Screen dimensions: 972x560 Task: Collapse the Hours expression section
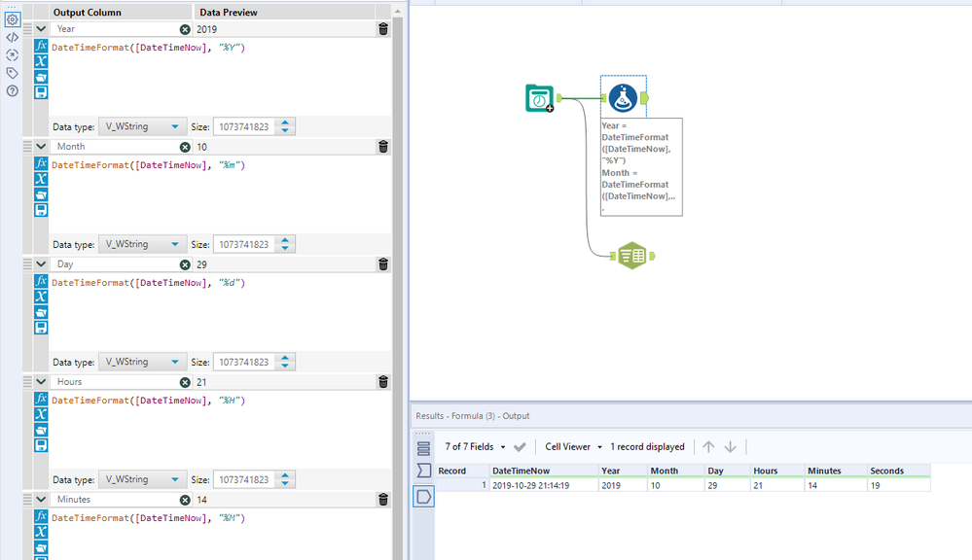pos(41,381)
